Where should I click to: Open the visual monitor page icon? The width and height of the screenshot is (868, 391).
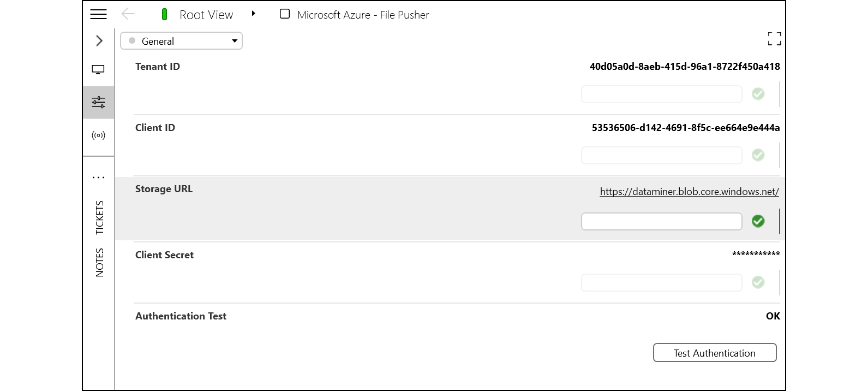click(x=98, y=70)
